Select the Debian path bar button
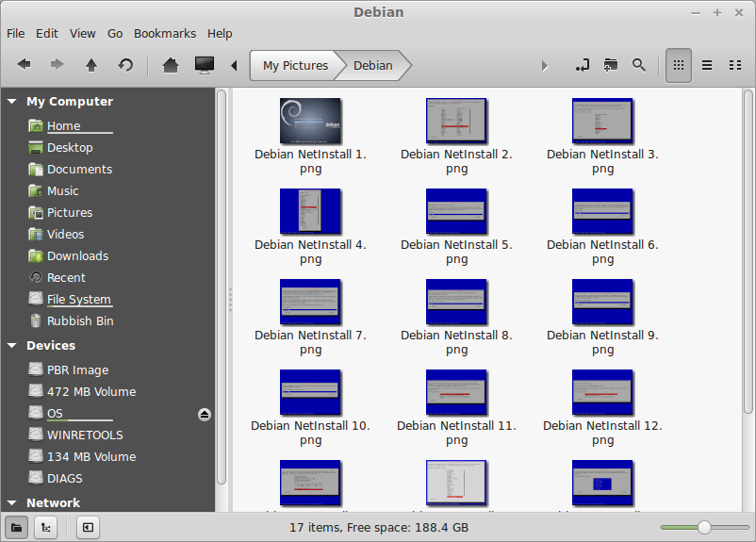 [x=373, y=65]
